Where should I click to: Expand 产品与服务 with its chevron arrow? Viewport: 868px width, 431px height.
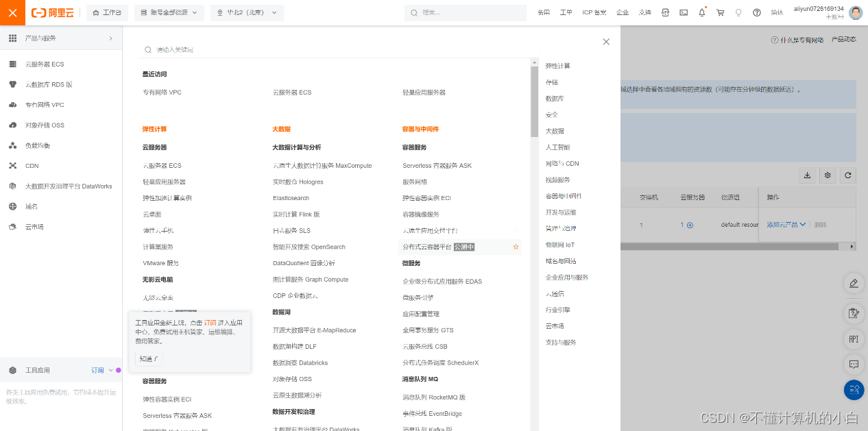(x=111, y=38)
